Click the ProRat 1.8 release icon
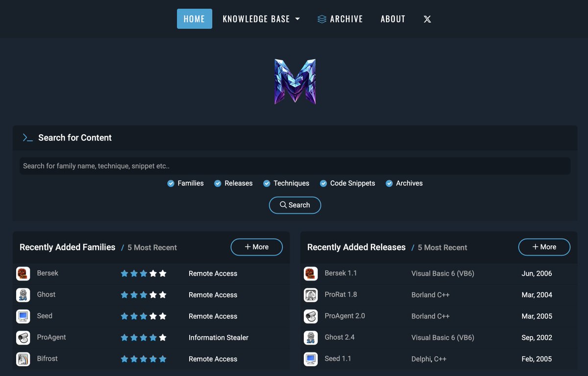Screen dimensions: 588x376 coord(311,295)
